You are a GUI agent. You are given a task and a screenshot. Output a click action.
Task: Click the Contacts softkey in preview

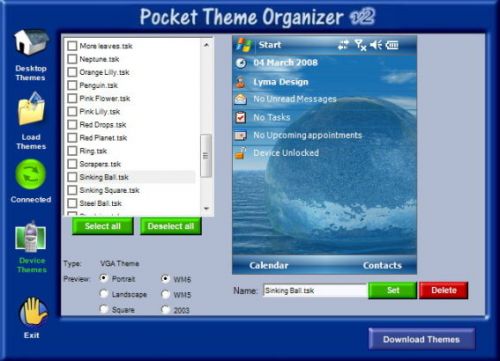(x=382, y=265)
